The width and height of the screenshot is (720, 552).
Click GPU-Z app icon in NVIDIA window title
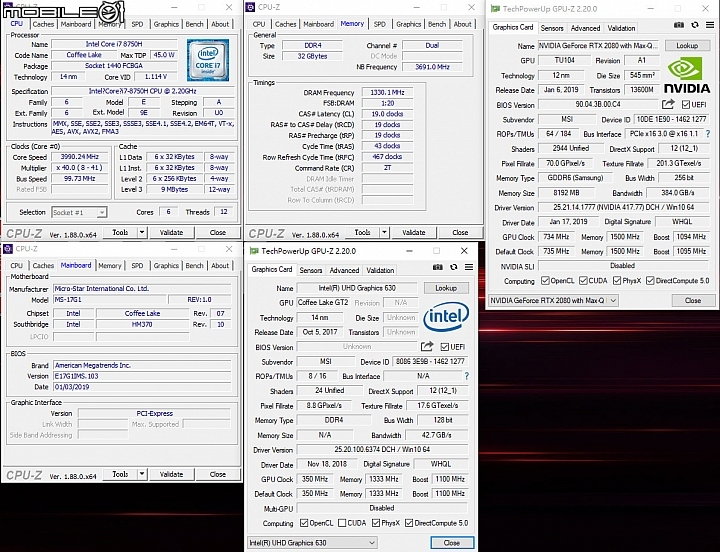(x=495, y=9)
